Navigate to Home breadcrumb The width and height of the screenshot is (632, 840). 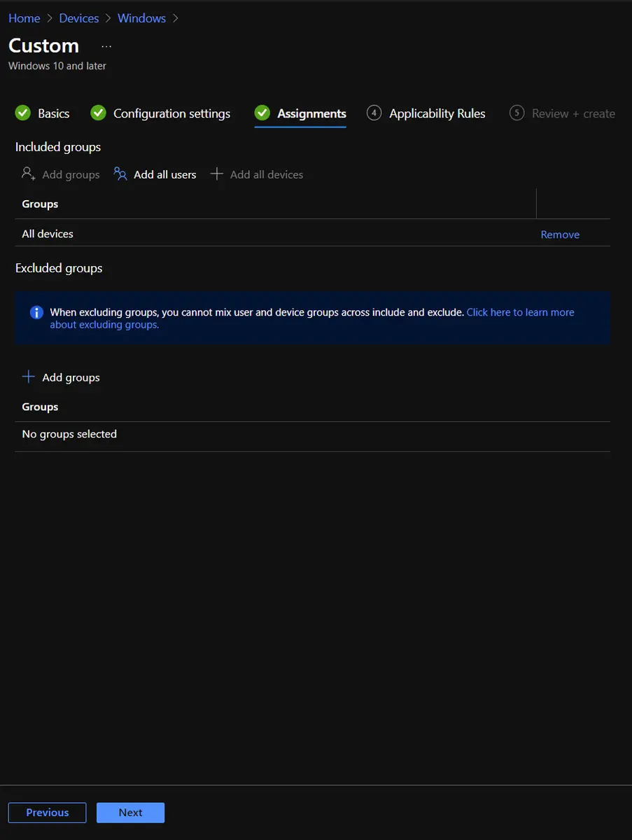coord(24,18)
